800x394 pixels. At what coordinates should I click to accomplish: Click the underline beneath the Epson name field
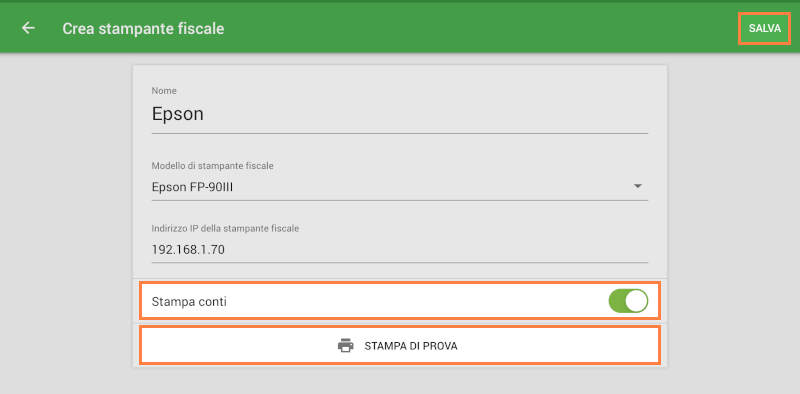click(399, 133)
